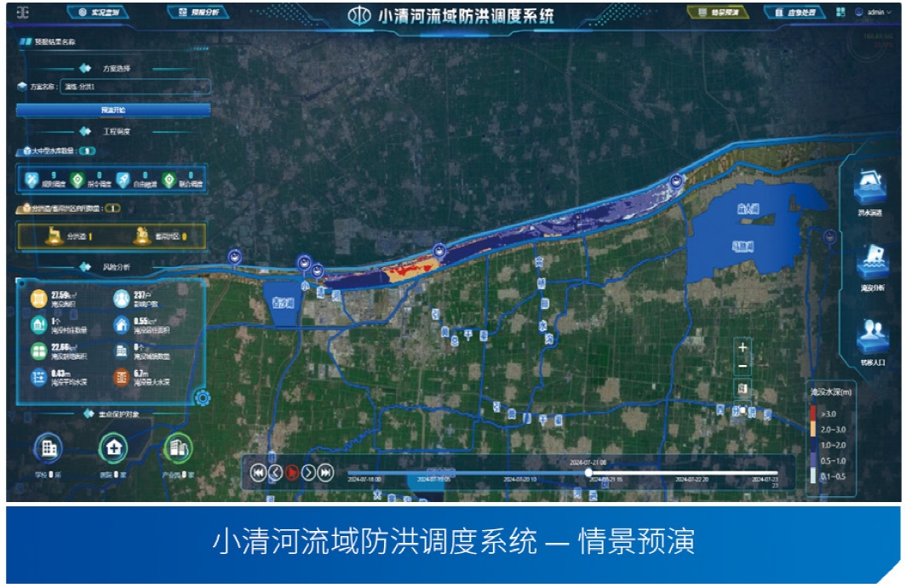Click the 预演开始 start rehearsal button
The image size is (906, 588).
pos(113,111)
